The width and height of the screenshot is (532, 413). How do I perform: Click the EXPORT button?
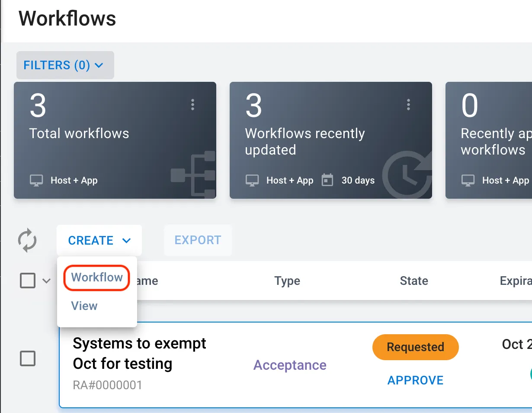198,240
